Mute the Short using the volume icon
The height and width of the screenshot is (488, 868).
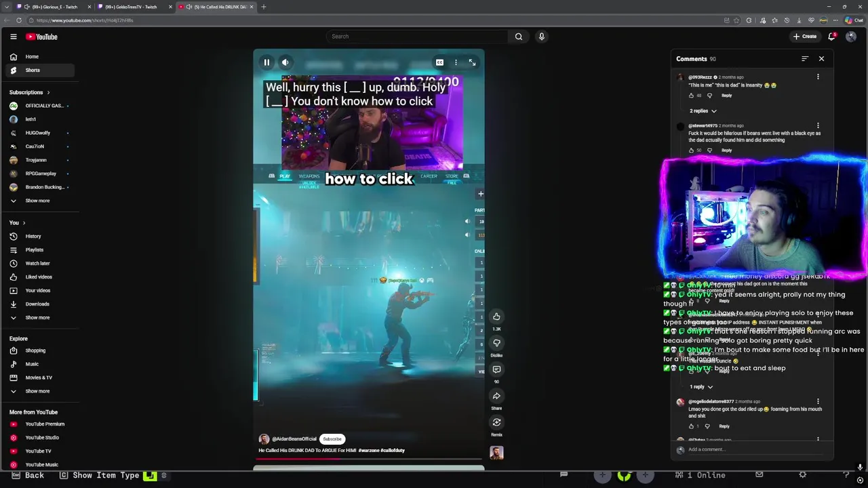click(285, 62)
